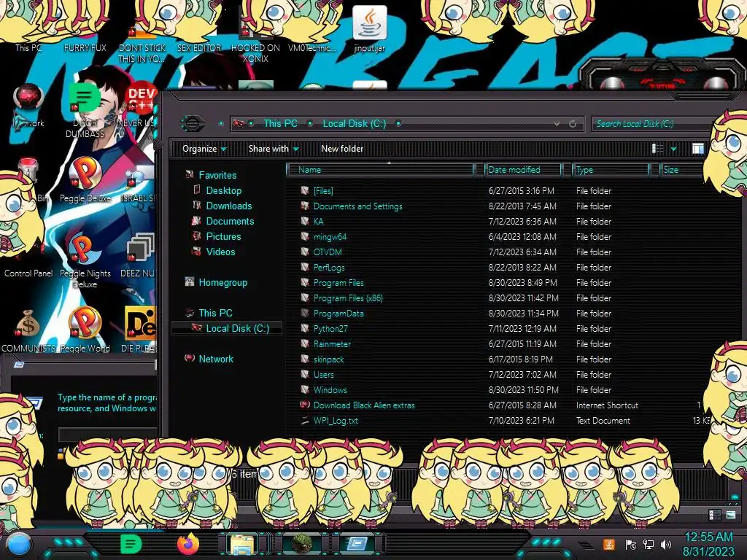This screenshot has width=747, height=560.
Task: Open the Organize dropdown menu
Action: (204, 149)
